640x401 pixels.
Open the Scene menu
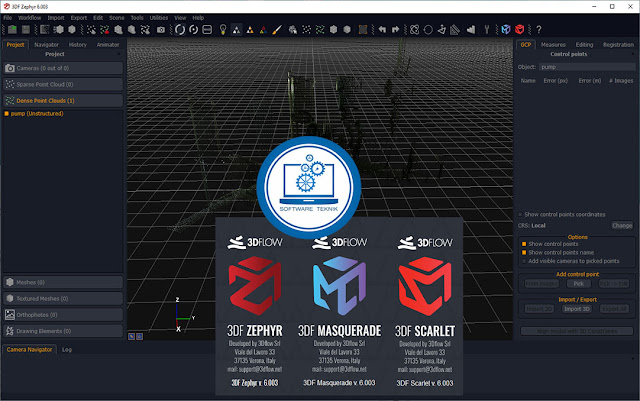pos(117,18)
